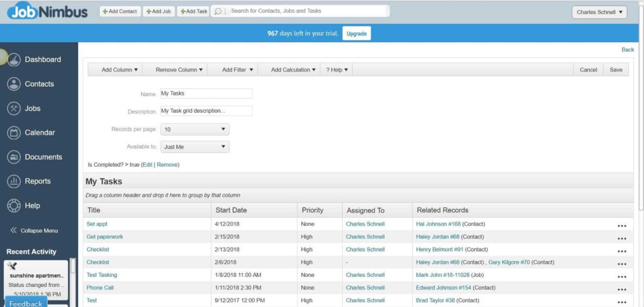Click the global search field
This screenshot has width=644, height=307.
coord(308,11)
